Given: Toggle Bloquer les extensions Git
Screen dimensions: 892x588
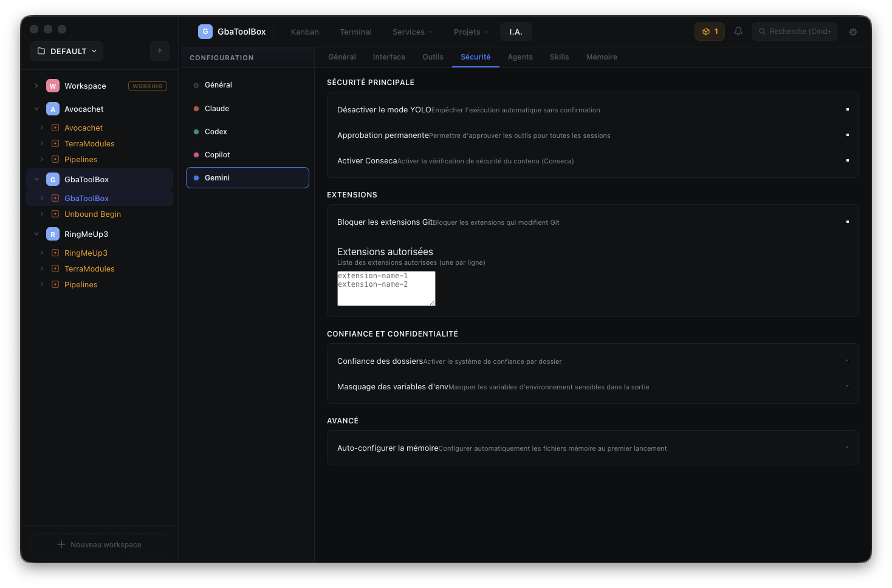Looking at the screenshot, I should 847,222.
